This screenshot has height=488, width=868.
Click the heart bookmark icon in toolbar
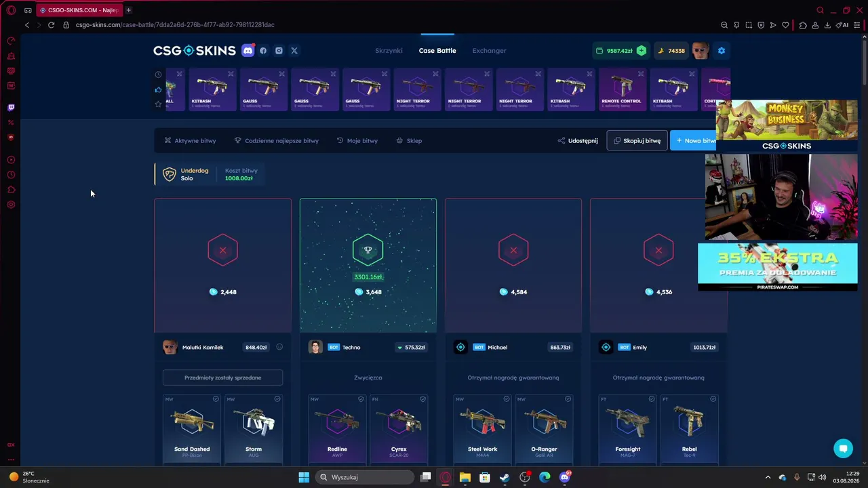tap(785, 25)
